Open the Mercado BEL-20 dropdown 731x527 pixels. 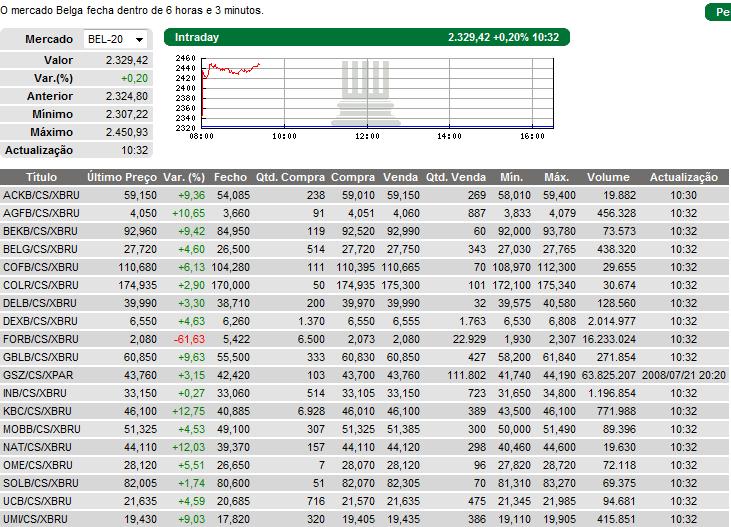[115, 39]
